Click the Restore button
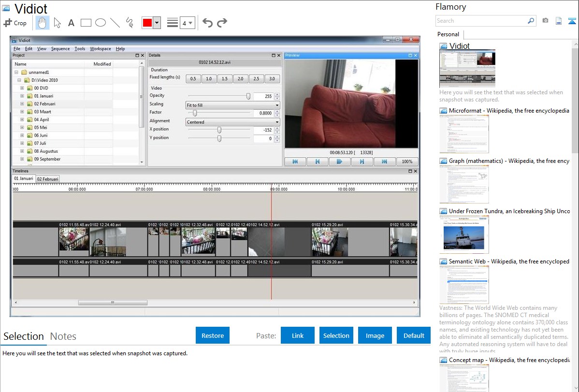 (x=213, y=335)
